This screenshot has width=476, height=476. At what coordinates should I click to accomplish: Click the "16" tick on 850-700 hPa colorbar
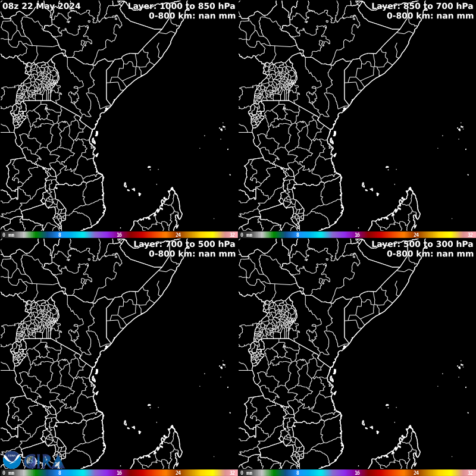358,235
